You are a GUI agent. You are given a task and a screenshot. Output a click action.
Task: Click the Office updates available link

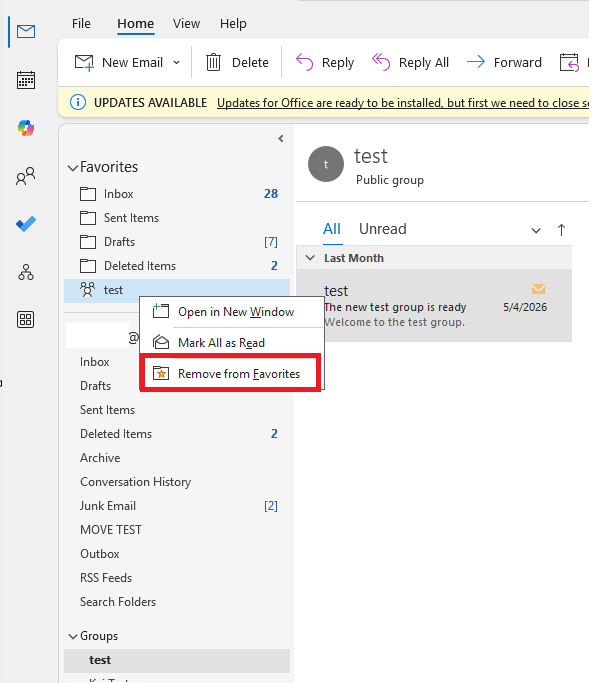(403, 103)
